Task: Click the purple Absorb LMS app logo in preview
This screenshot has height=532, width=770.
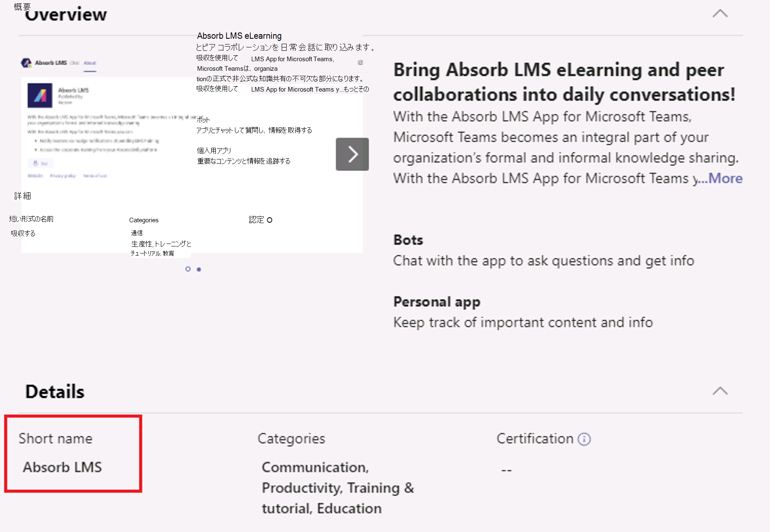Action: click(40, 95)
